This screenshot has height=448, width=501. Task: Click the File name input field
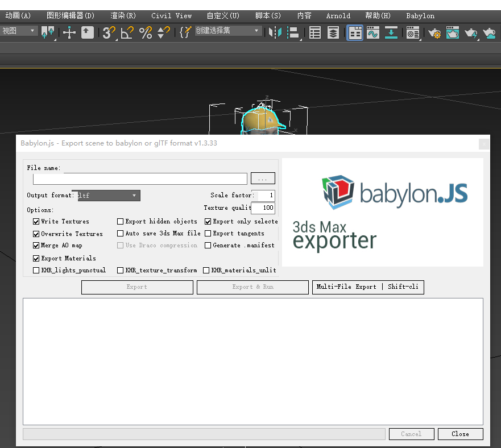click(140, 179)
